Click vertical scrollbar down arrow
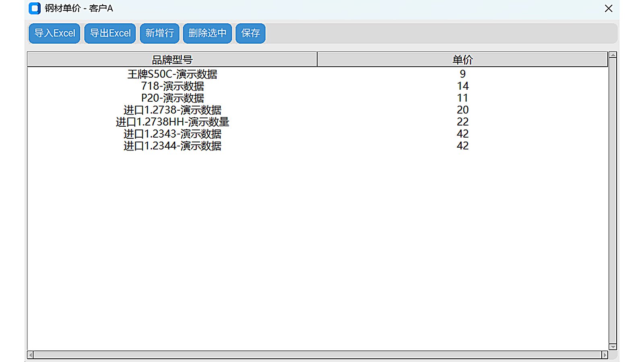The width and height of the screenshot is (644, 362). click(613, 347)
